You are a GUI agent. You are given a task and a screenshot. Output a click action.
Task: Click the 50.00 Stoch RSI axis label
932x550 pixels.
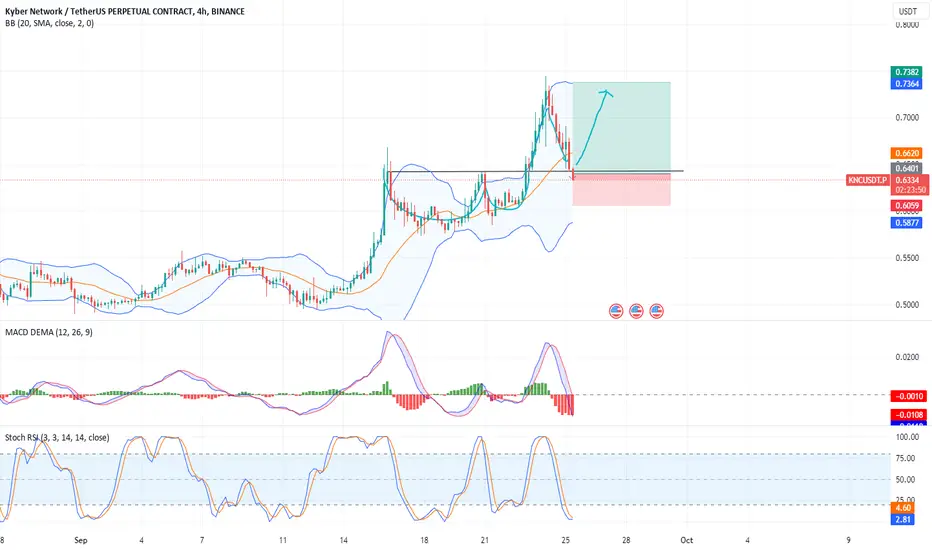pos(905,479)
